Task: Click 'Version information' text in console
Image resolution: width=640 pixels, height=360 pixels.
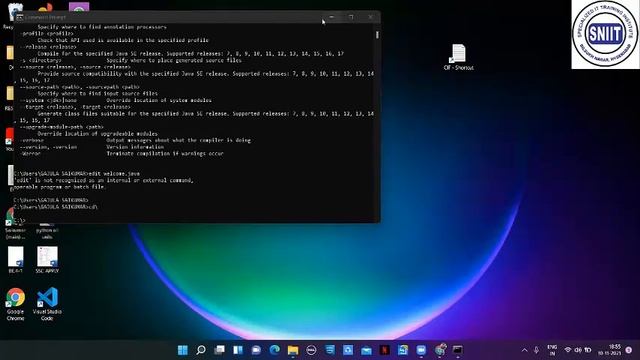Action: pyautogui.click(x=135, y=147)
